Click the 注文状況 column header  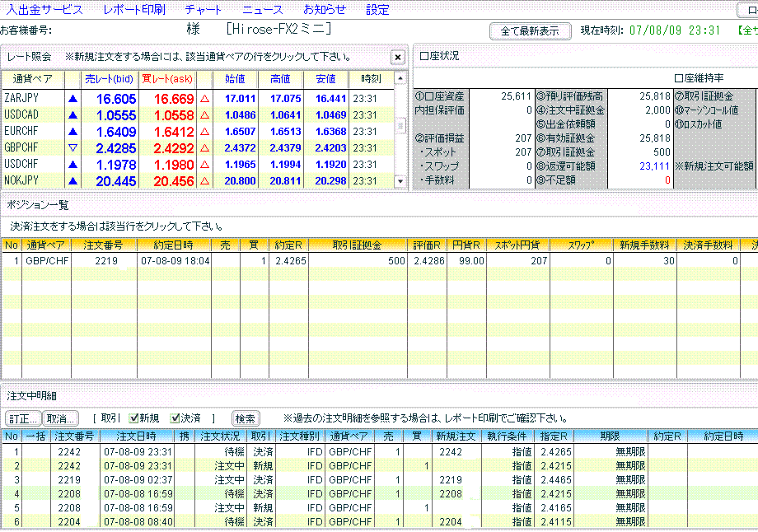tap(221, 436)
